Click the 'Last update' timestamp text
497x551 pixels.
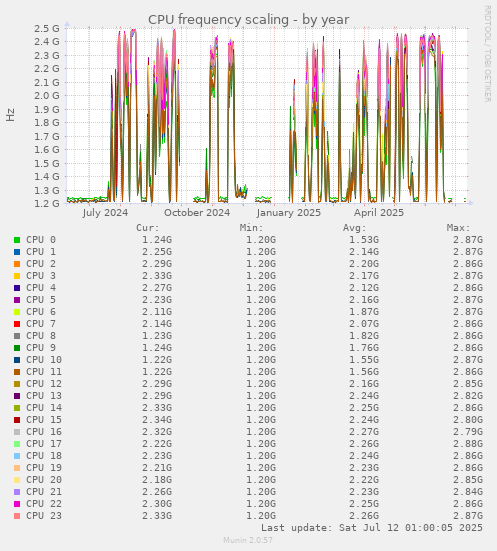[372, 528]
